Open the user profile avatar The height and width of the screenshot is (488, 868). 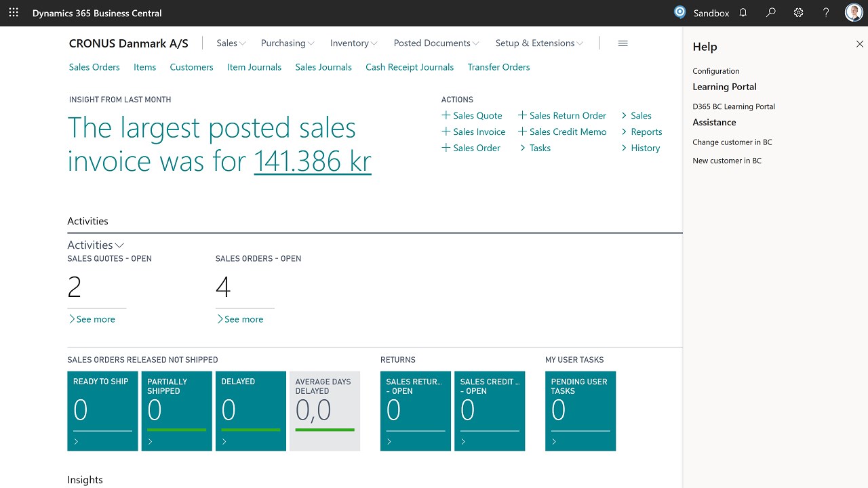pyautogui.click(x=854, y=13)
